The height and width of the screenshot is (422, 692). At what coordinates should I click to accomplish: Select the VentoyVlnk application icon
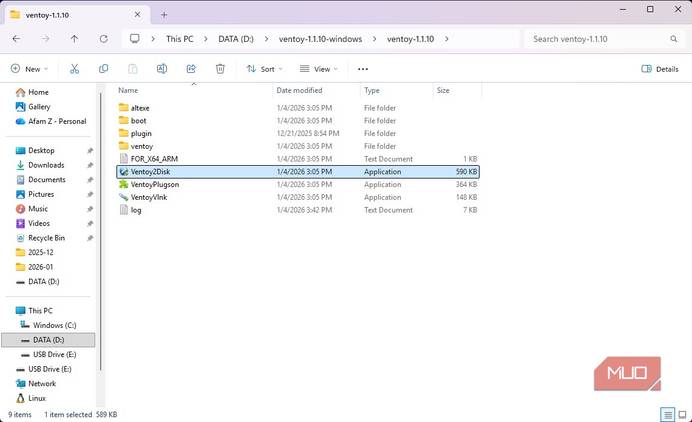(124, 197)
